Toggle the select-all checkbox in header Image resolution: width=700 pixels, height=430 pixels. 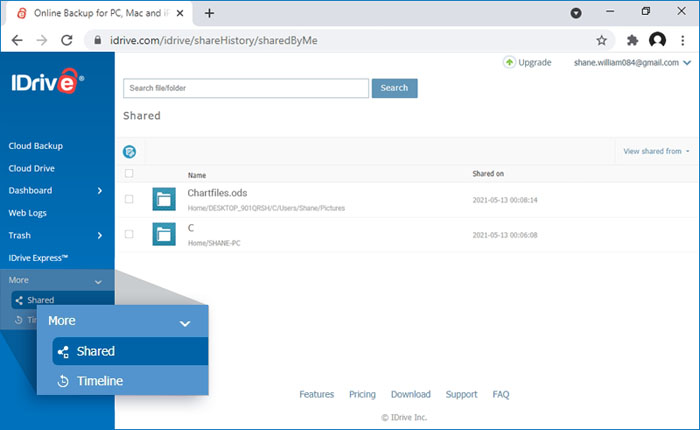click(129, 174)
